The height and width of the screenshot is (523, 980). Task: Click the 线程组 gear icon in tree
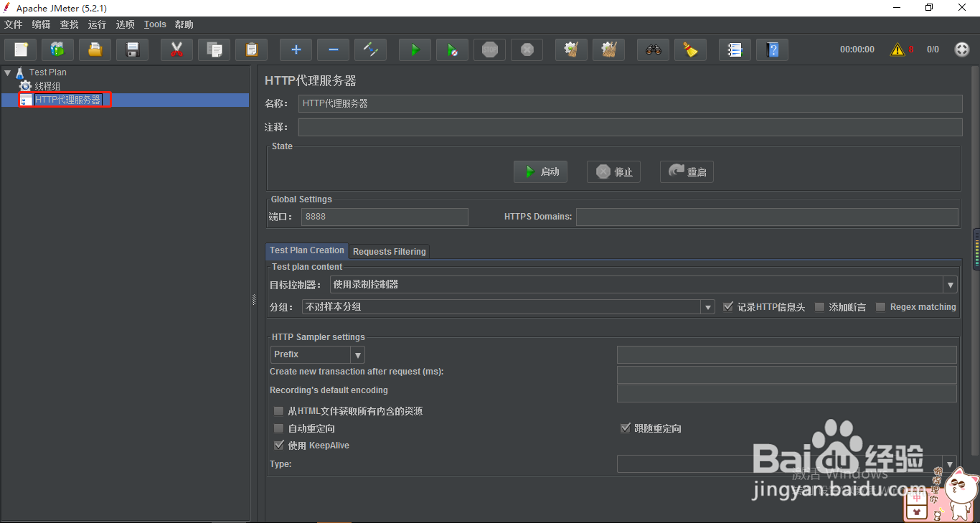[x=26, y=86]
